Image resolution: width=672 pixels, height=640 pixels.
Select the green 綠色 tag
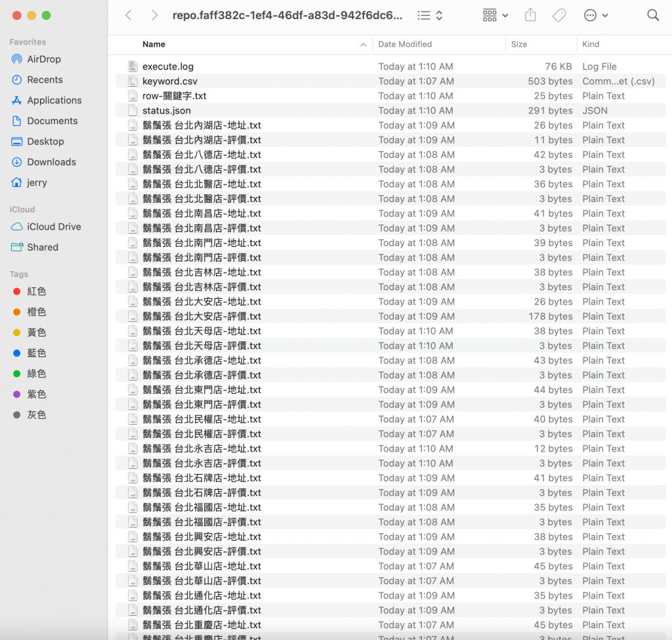point(30,373)
